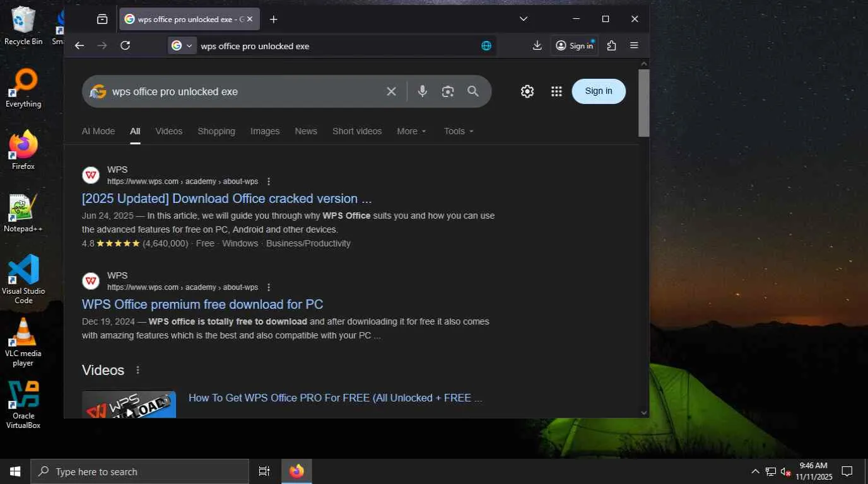
Task: Show hidden system tray icons
Action: (755, 471)
